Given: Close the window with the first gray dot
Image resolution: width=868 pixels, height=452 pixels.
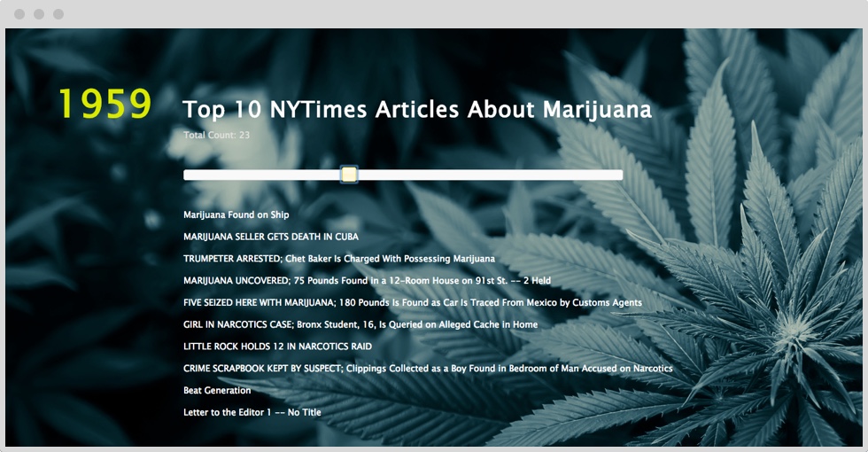Looking at the screenshot, I should (19, 14).
